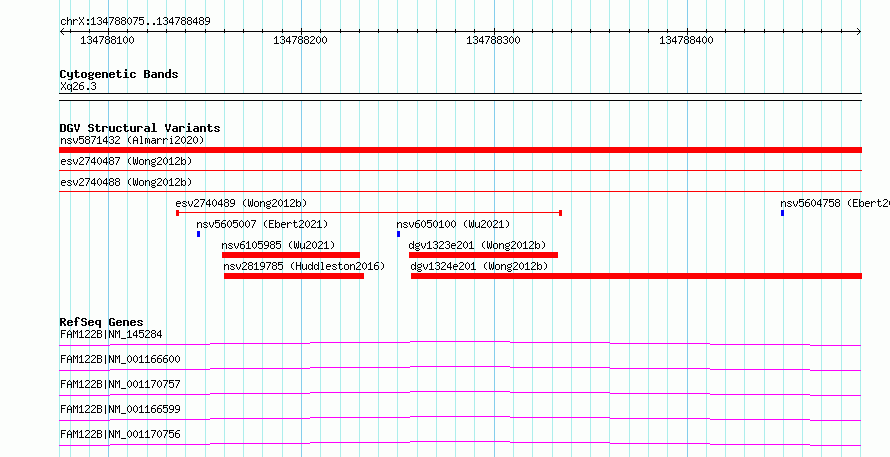
Task: Click the nsv2819785 (Huddleston2016) label
Action: click(304, 266)
